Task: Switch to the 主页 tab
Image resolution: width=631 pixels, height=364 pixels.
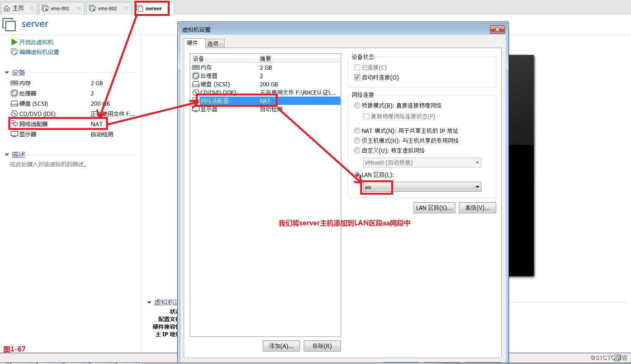Action: pos(18,8)
